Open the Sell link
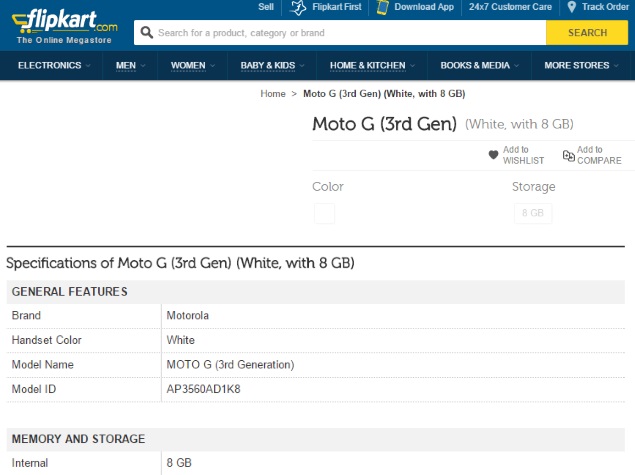 pos(266,7)
